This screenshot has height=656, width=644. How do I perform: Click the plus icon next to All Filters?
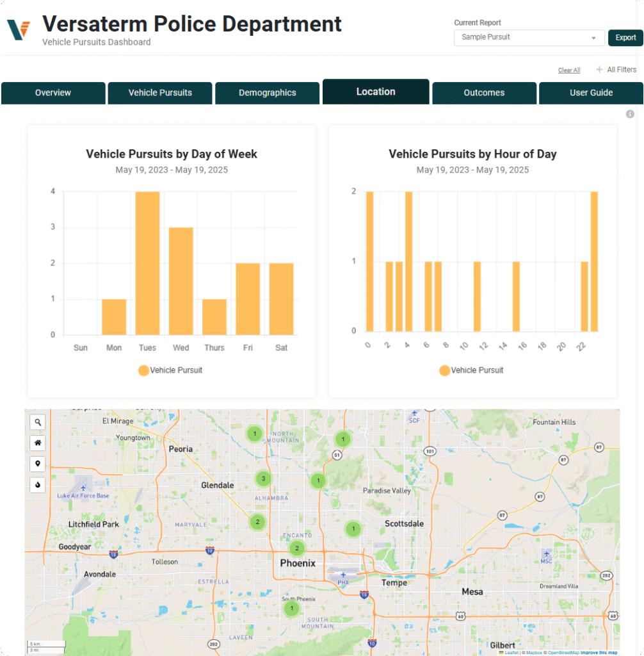click(x=598, y=69)
